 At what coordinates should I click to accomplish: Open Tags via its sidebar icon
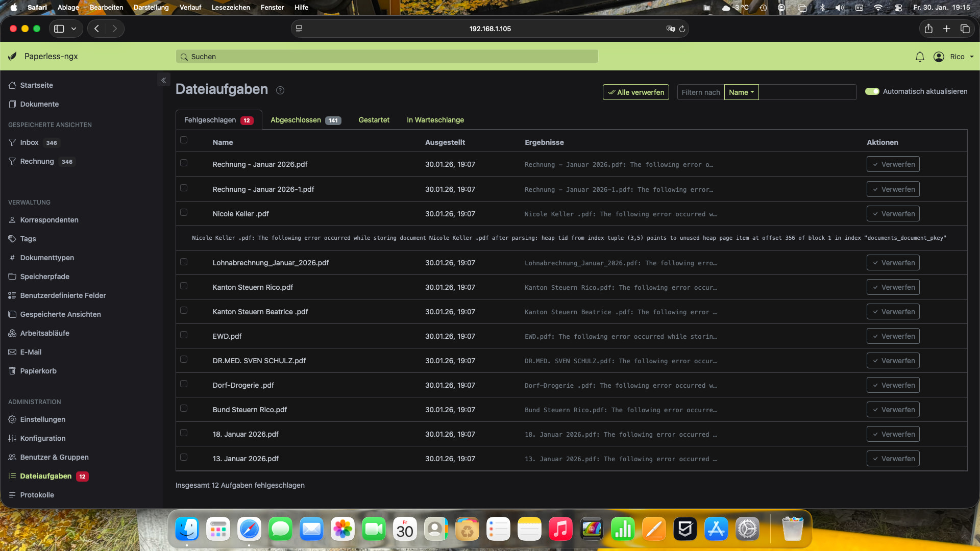pos(12,239)
